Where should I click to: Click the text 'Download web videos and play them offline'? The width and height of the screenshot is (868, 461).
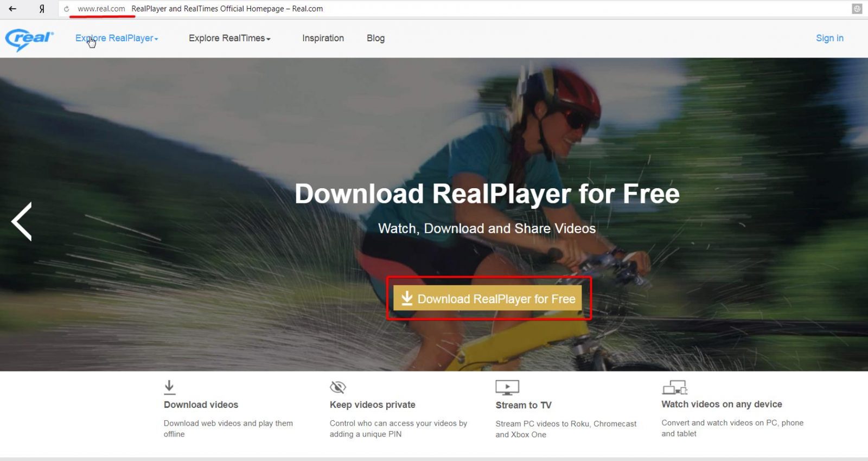(228, 428)
